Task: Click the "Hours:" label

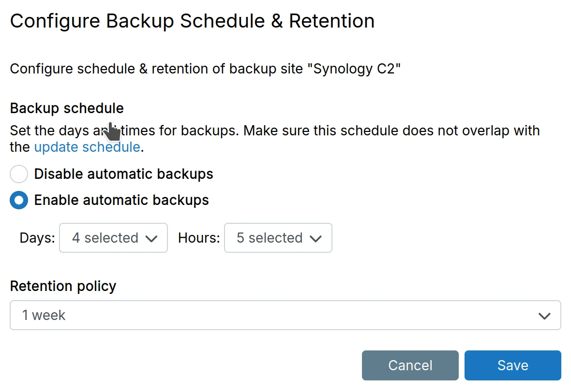Action: (x=199, y=238)
